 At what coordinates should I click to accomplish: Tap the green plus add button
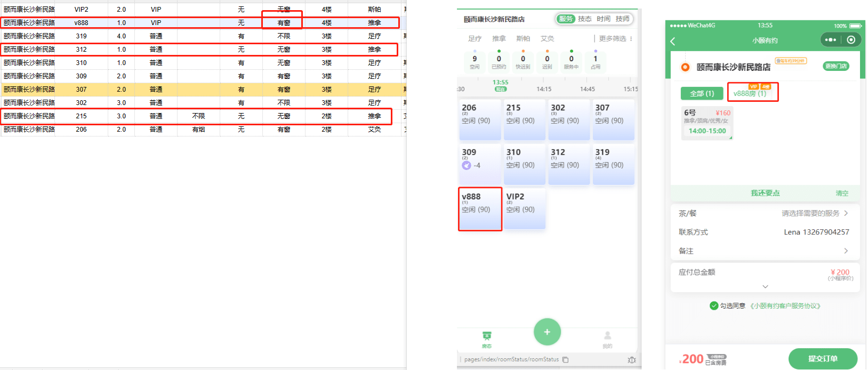547,332
